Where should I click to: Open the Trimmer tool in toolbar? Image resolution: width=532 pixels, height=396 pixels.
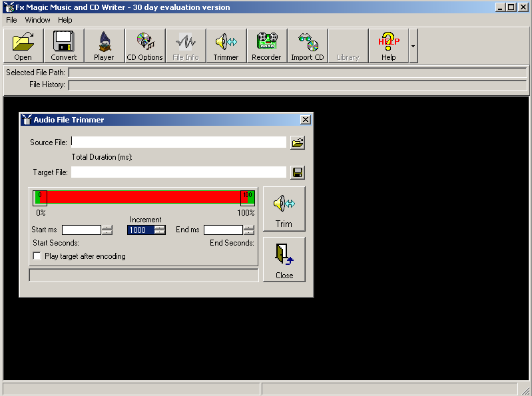tap(226, 46)
